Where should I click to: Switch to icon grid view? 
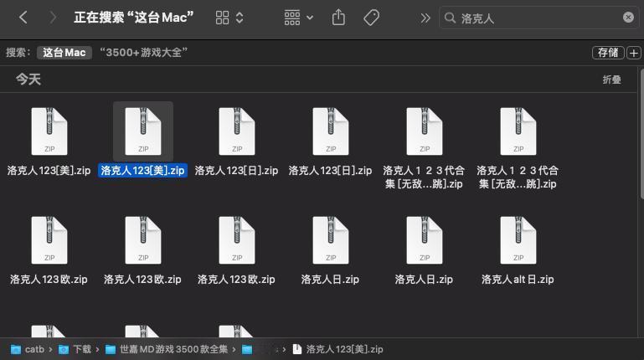tap(222, 18)
